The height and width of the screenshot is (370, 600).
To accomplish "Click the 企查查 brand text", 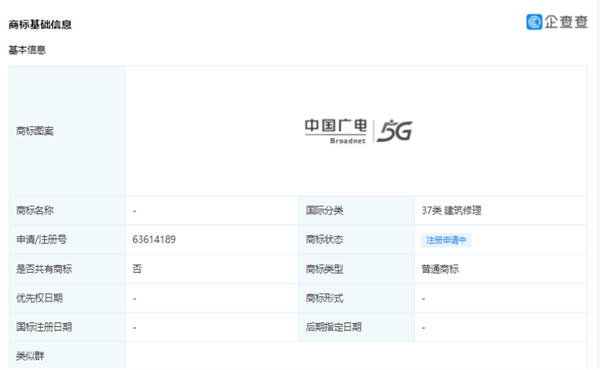I will pyautogui.click(x=566, y=22).
